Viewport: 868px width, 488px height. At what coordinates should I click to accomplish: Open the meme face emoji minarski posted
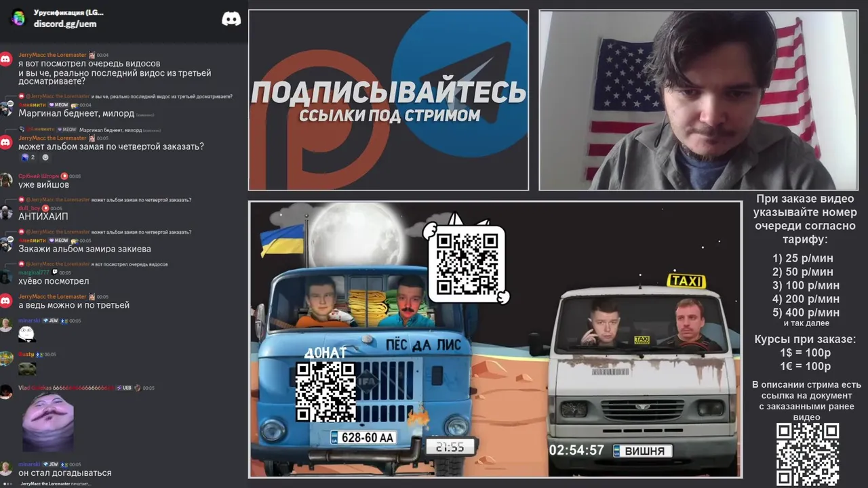point(26,333)
